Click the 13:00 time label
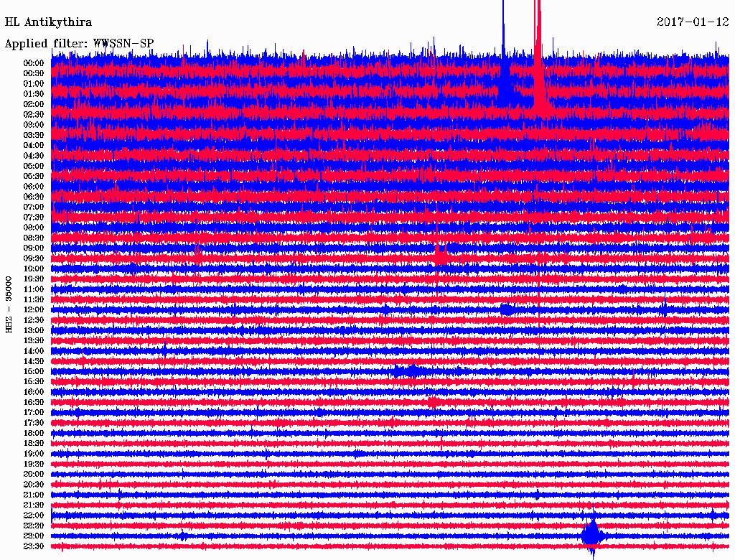Viewport: 735px width, 560px height. [34, 330]
